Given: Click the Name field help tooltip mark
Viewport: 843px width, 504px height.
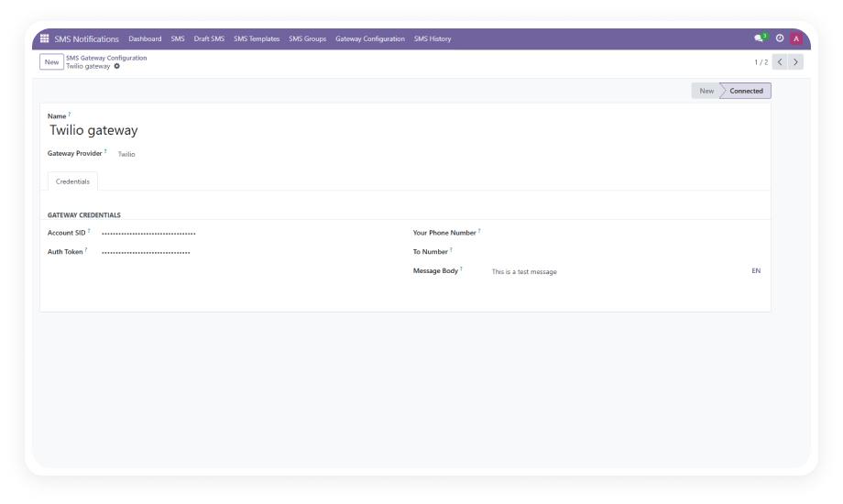Looking at the screenshot, I should tap(70, 114).
